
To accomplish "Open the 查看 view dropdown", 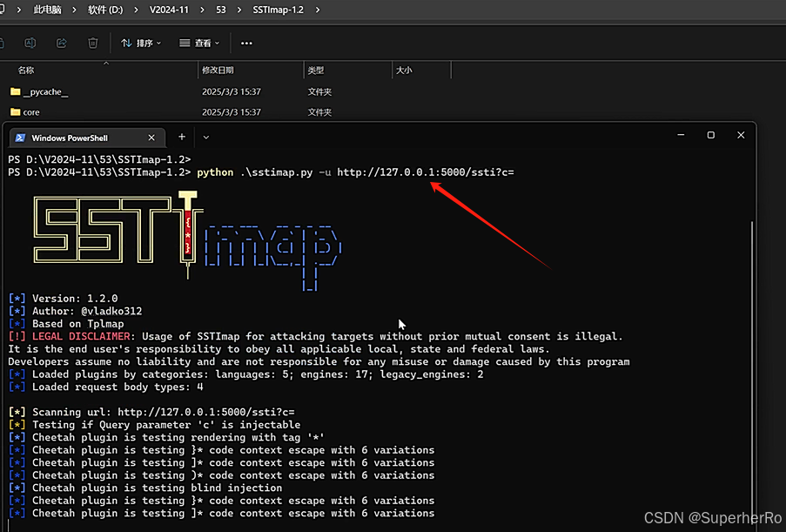I will click(199, 44).
